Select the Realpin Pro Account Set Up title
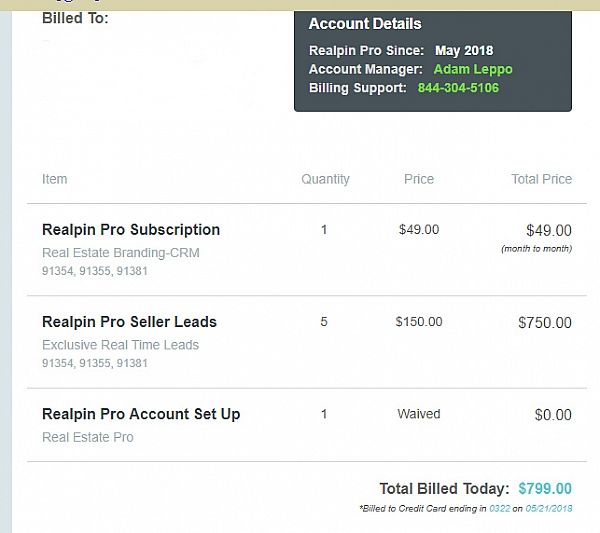Image resolution: width=600 pixels, height=533 pixels. 141,414
